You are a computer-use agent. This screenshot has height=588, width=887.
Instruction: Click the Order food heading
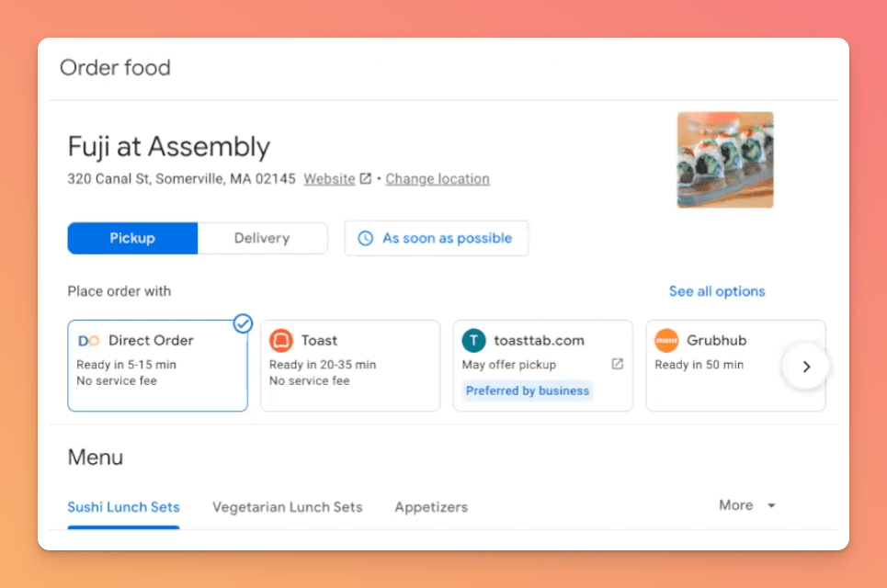pos(116,68)
